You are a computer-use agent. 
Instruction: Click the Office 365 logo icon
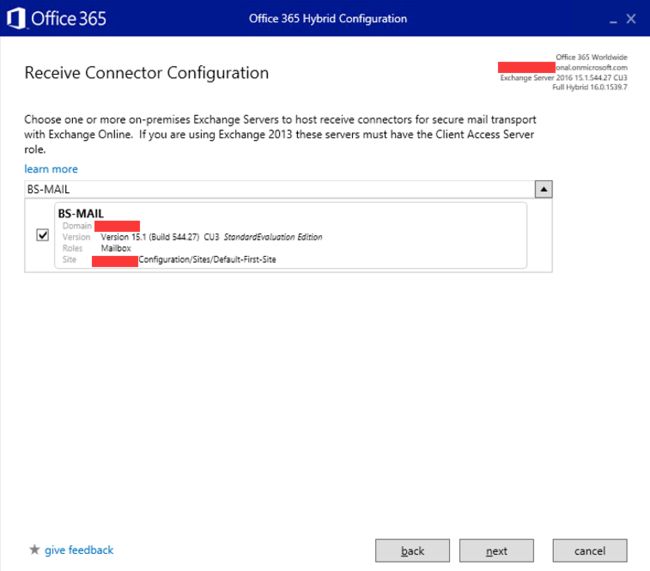click(16, 18)
